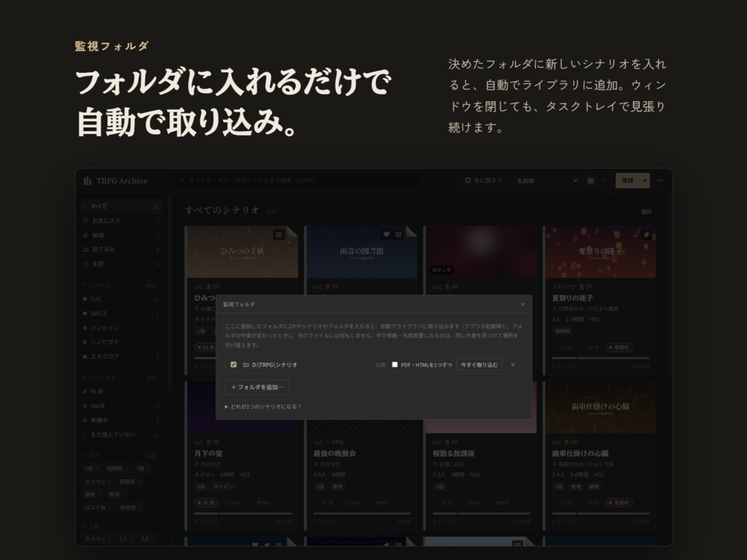Open the ひみつの手紙 cover thumbnail
This screenshot has width=747, height=560.
242,252
